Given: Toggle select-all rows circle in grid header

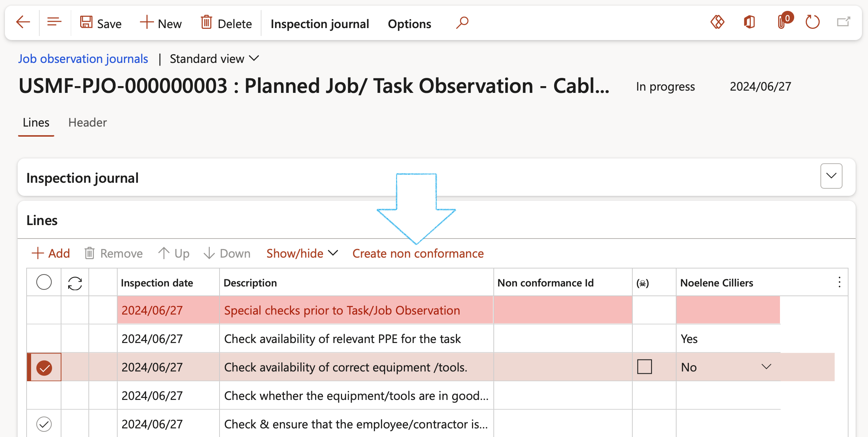Looking at the screenshot, I should tap(44, 282).
